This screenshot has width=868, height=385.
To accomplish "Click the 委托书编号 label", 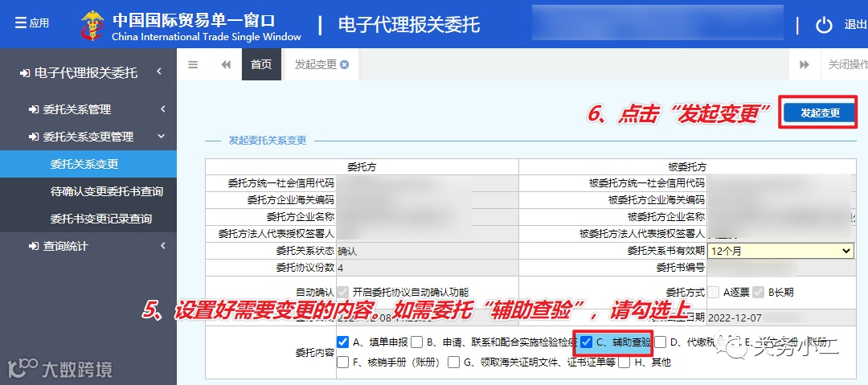I will click(681, 268).
